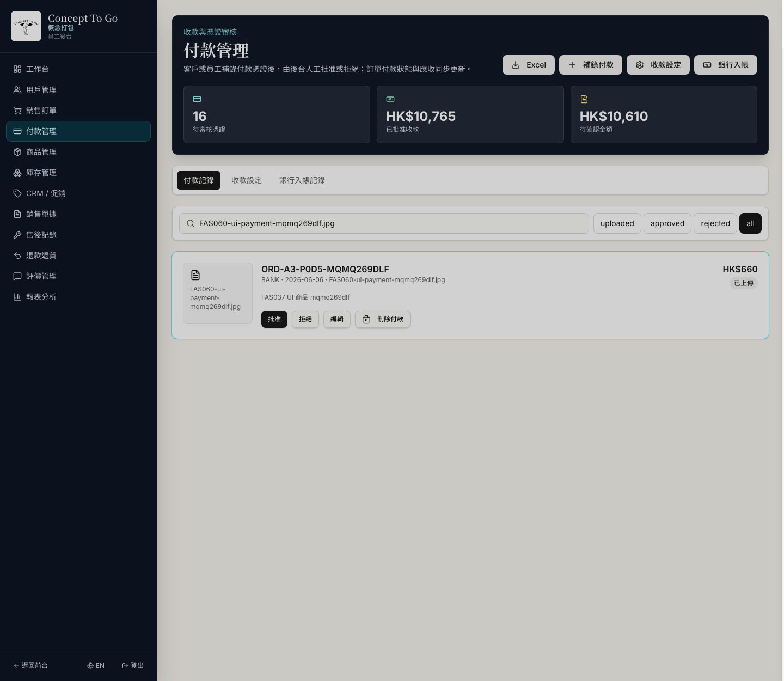Click the file document icon in thumbnail
The width and height of the screenshot is (784, 681).
(x=195, y=275)
